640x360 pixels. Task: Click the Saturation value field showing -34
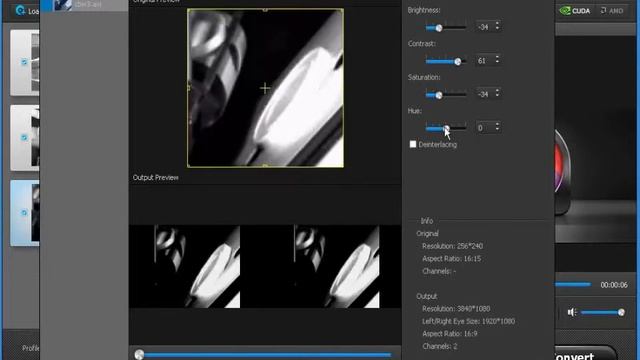coord(484,94)
